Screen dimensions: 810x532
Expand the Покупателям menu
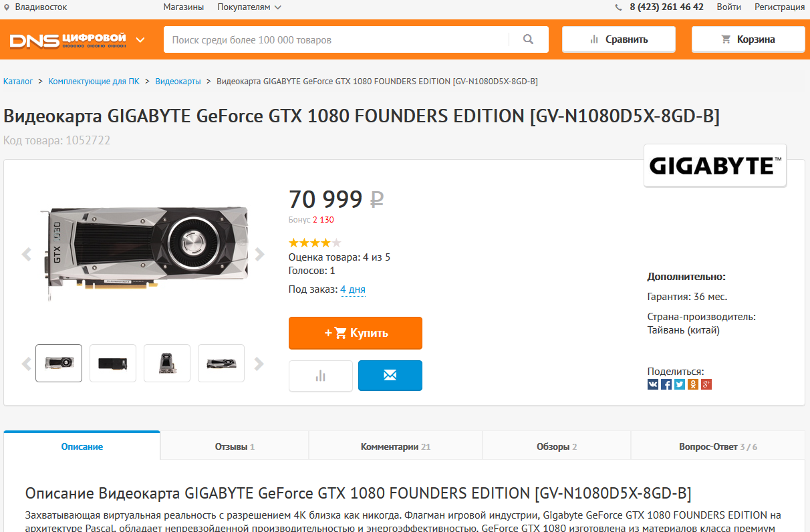pos(249,7)
